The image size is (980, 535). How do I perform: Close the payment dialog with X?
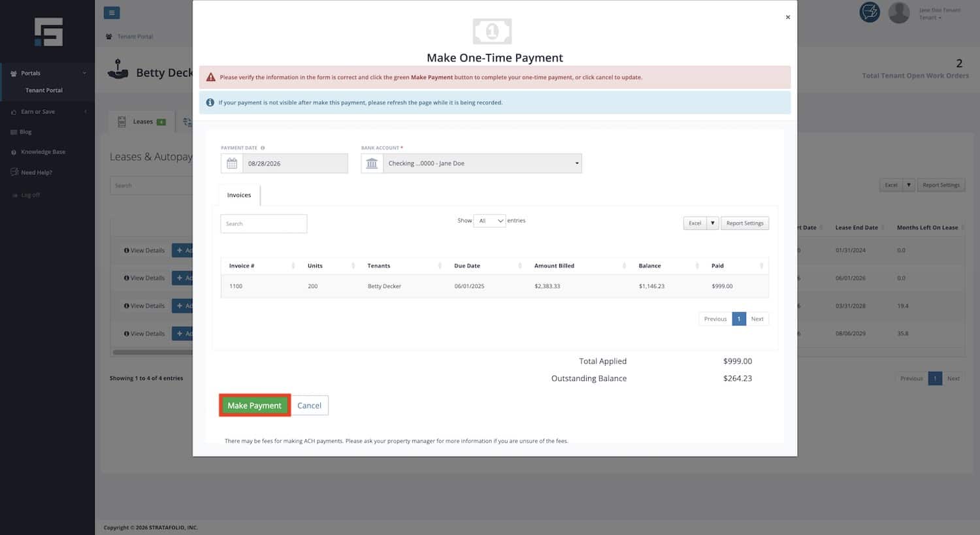pyautogui.click(x=788, y=18)
